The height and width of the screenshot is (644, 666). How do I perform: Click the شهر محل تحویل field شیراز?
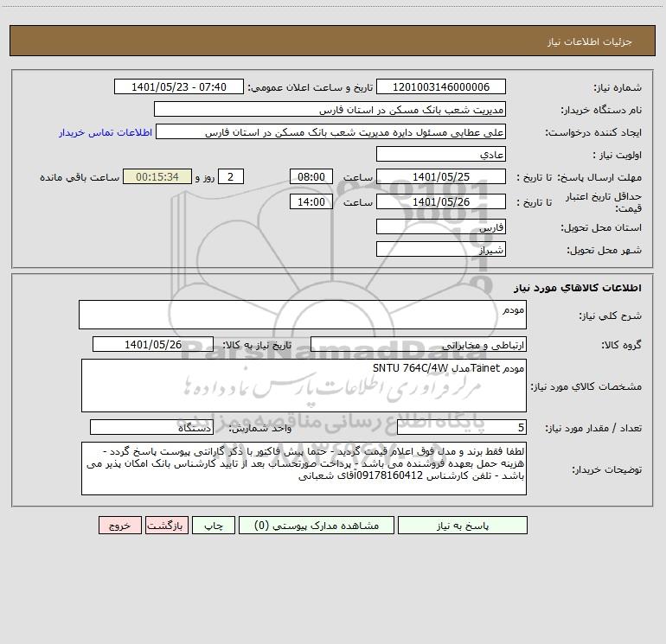click(x=441, y=249)
